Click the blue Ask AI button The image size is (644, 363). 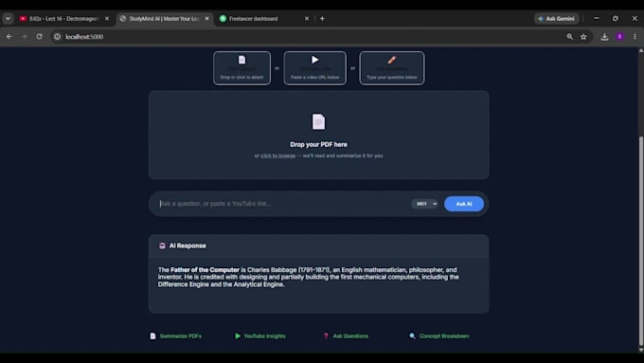coord(464,204)
